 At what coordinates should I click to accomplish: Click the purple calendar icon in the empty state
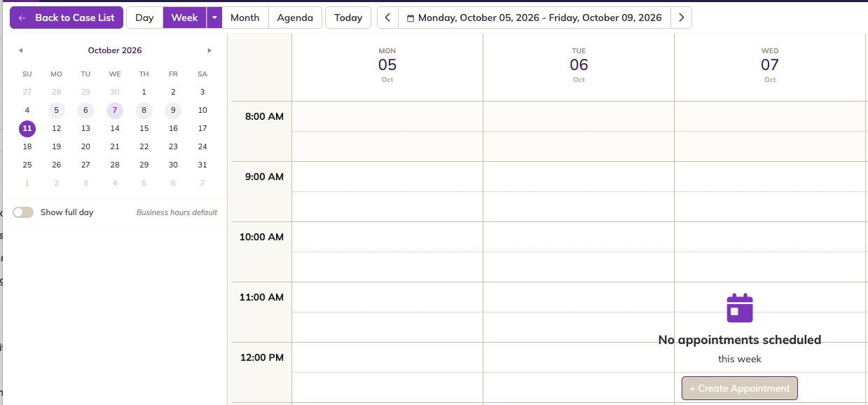(740, 308)
